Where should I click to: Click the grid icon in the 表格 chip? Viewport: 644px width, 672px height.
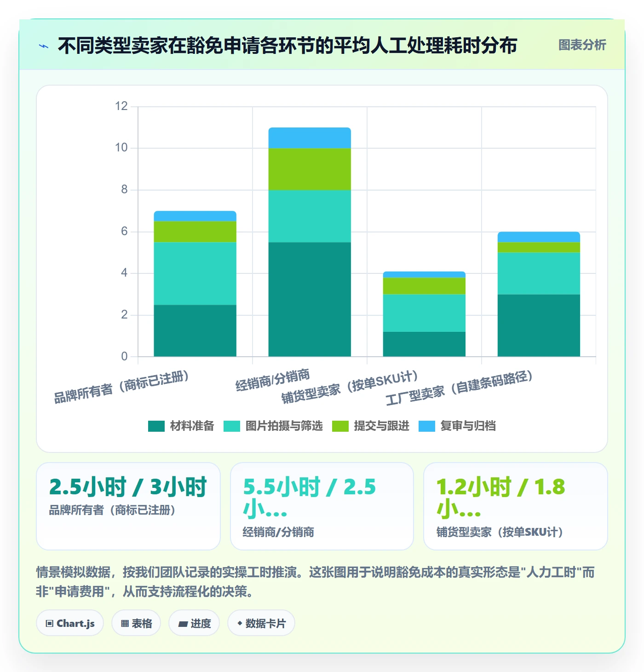[x=125, y=624]
